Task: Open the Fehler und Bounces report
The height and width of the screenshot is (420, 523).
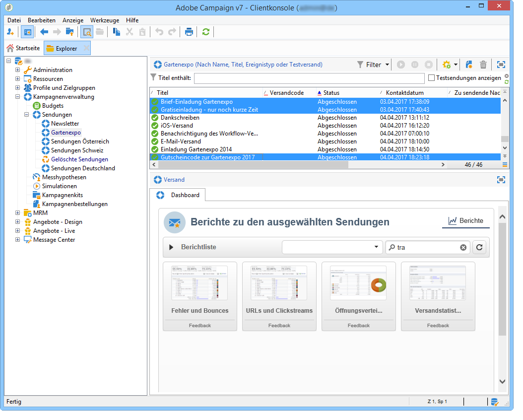Action: [200, 296]
